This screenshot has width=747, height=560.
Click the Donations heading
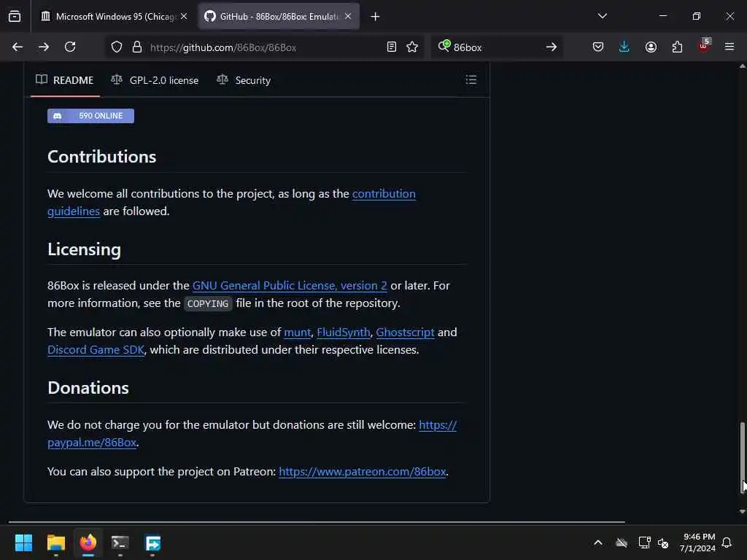click(x=88, y=388)
